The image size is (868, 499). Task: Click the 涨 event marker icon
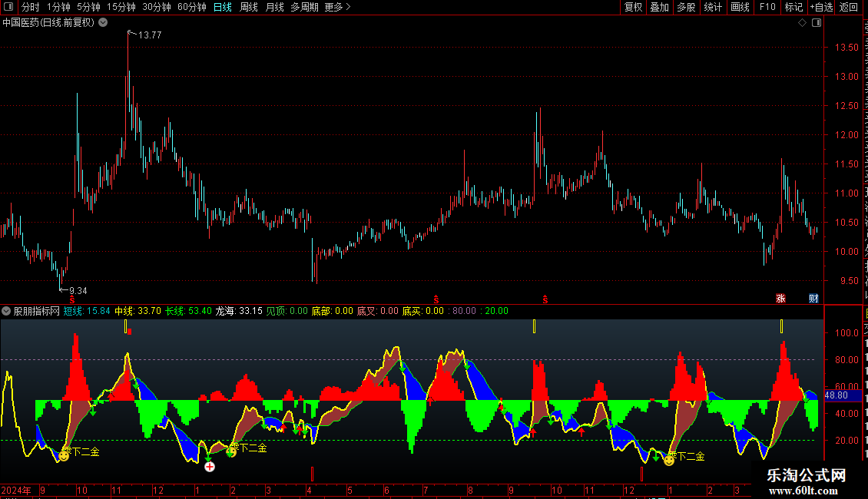(780, 299)
